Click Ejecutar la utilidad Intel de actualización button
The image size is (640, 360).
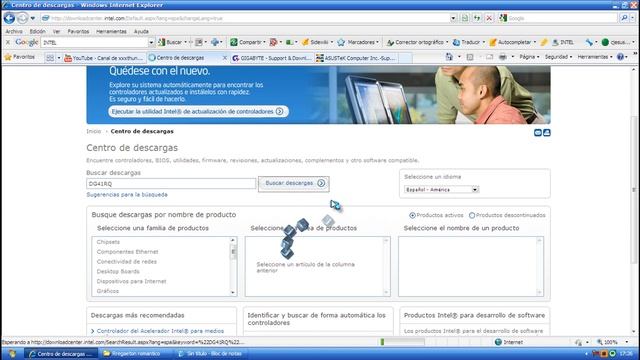click(198, 111)
